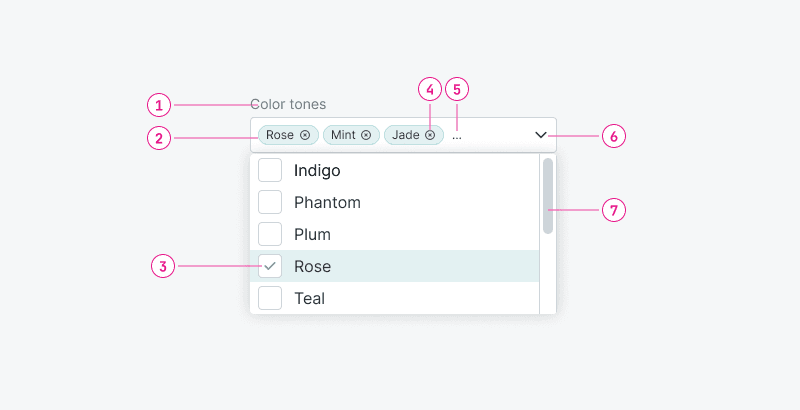The image size is (800, 410).
Task: Uncheck the Rose checkbox
Action: (270, 266)
